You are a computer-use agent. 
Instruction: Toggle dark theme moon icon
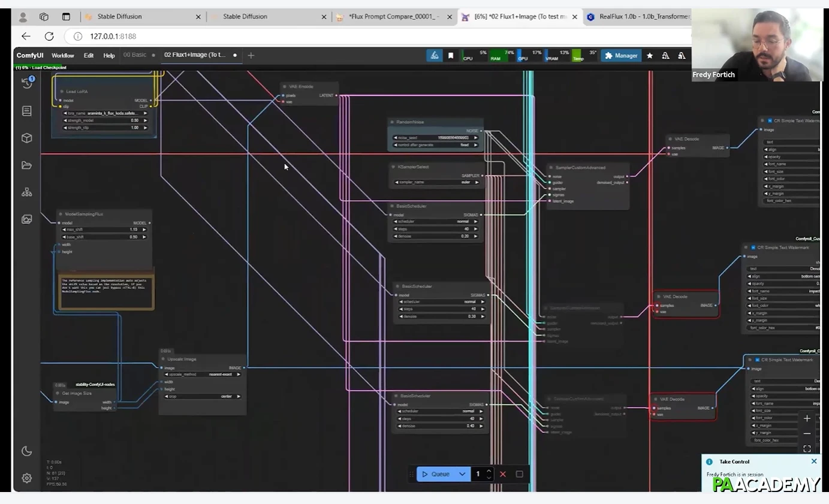[26, 451]
